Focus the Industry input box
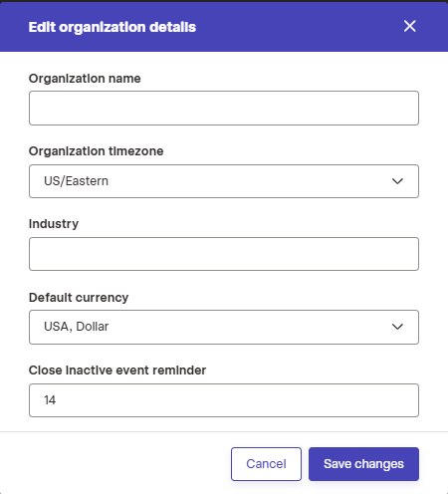Viewport: 448px width, 494px height. [224, 254]
